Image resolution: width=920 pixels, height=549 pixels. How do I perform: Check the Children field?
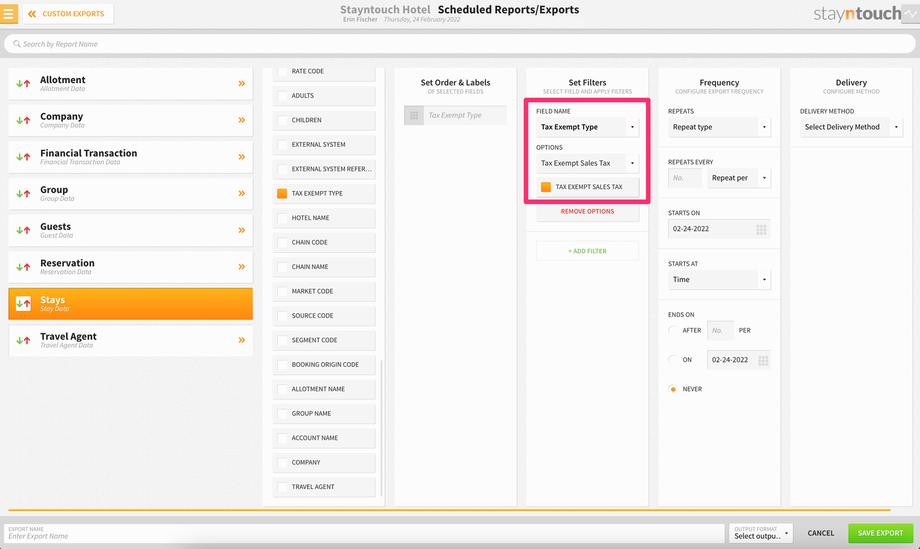click(x=282, y=120)
